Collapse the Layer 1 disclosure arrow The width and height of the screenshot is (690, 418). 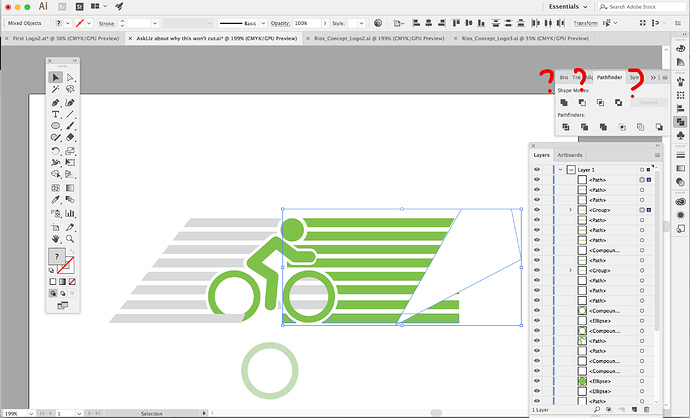click(560, 169)
